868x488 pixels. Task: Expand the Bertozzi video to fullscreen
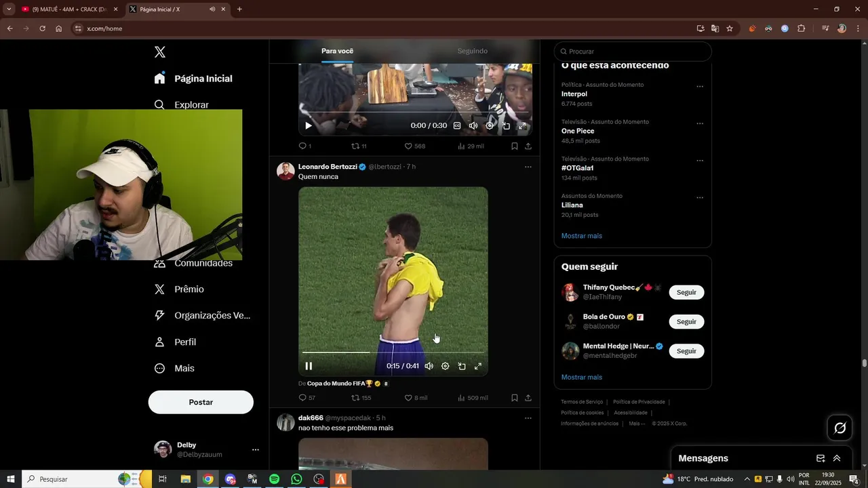coord(478,366)
